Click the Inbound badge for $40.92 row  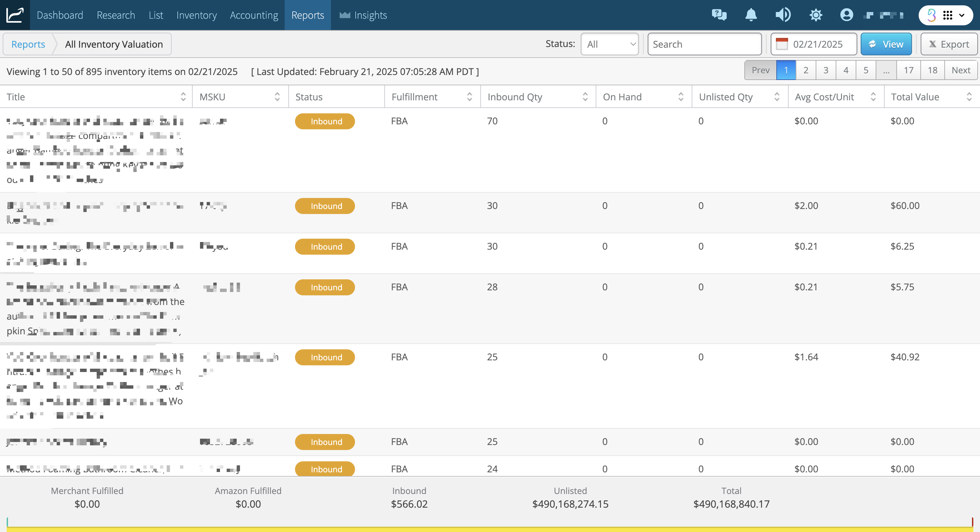pos(325,357)
